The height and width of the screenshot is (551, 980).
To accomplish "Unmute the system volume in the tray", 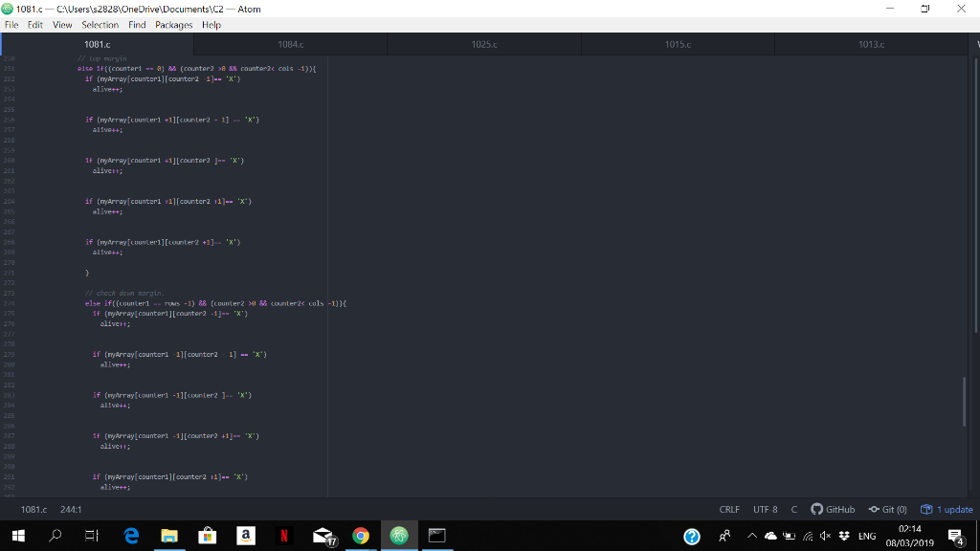I will [x=824, y=536].
